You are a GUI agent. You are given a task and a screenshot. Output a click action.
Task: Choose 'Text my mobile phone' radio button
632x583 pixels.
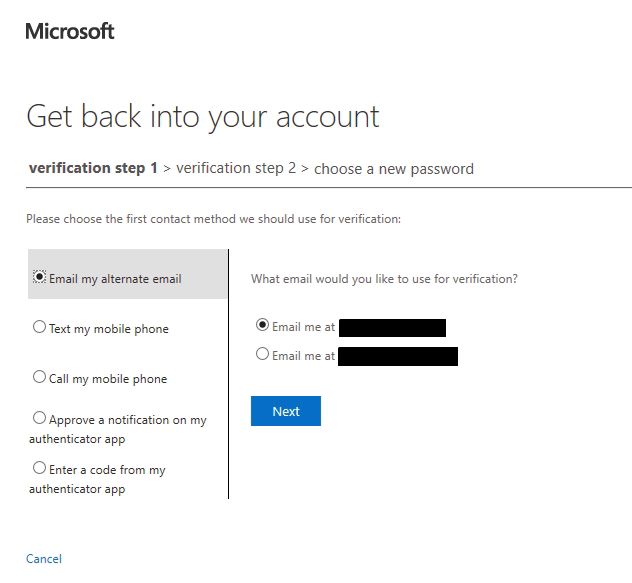click(x=39, y=327)
